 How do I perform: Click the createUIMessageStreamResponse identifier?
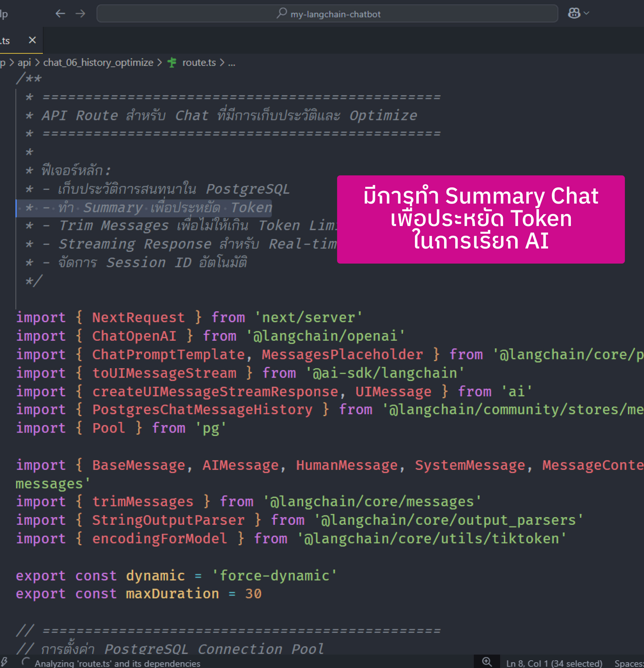(215, 391)
